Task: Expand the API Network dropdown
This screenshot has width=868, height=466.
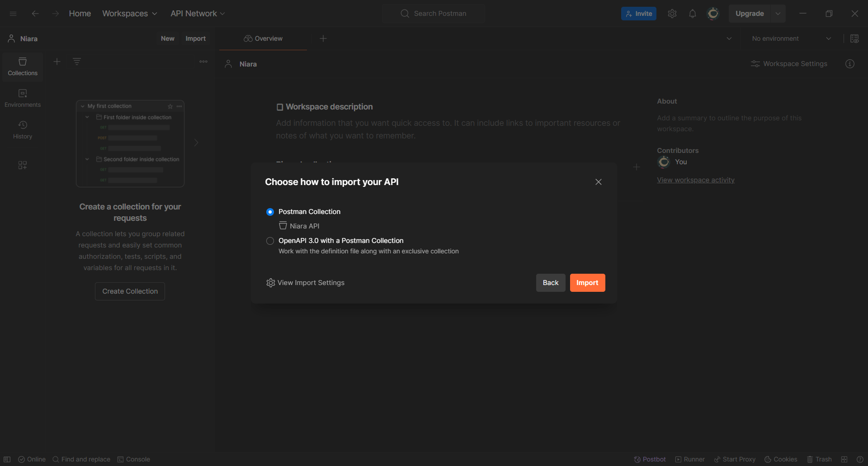Action: pos(198,14)
